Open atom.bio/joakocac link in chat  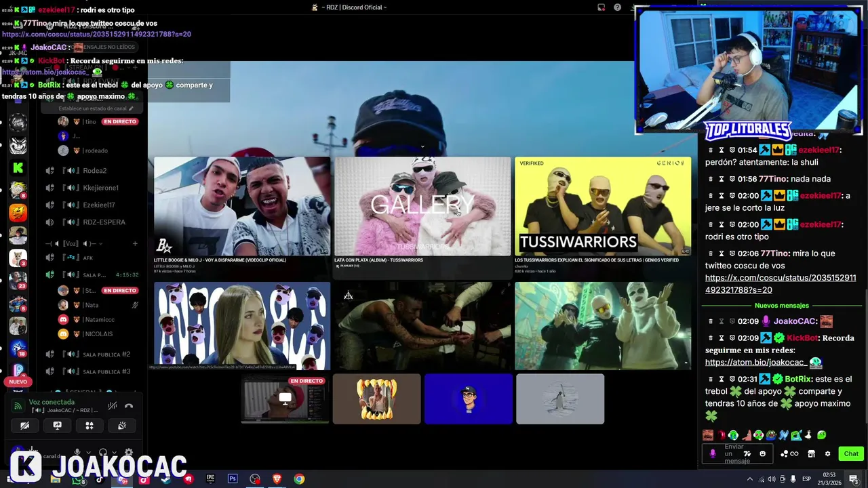click(x=755, y=363)
